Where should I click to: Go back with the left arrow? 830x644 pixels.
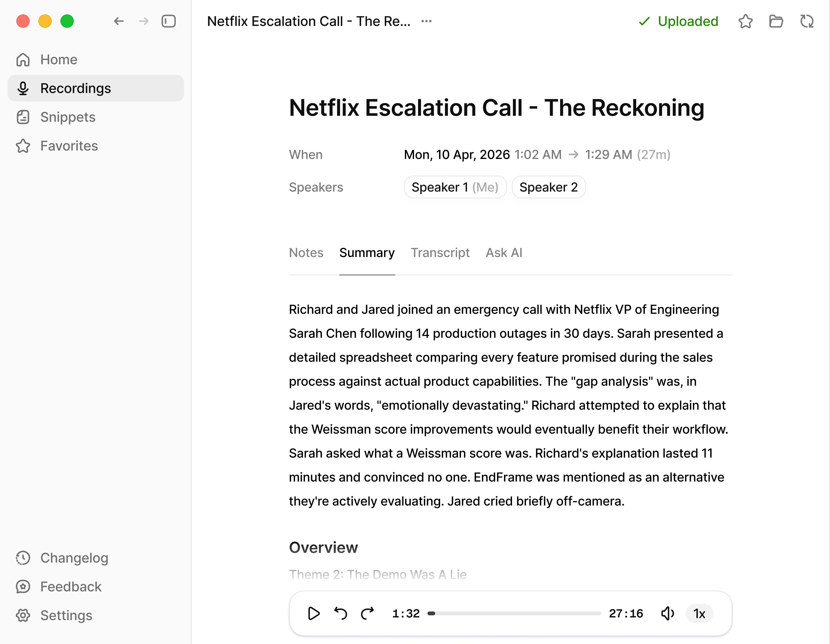pyautogui.click(x=119, y=21)
